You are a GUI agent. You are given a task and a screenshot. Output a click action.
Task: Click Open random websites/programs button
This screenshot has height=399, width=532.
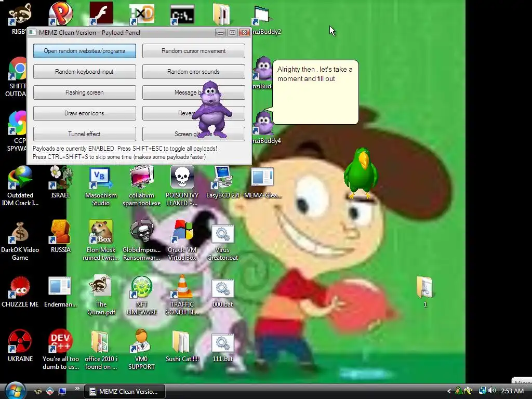85,51
